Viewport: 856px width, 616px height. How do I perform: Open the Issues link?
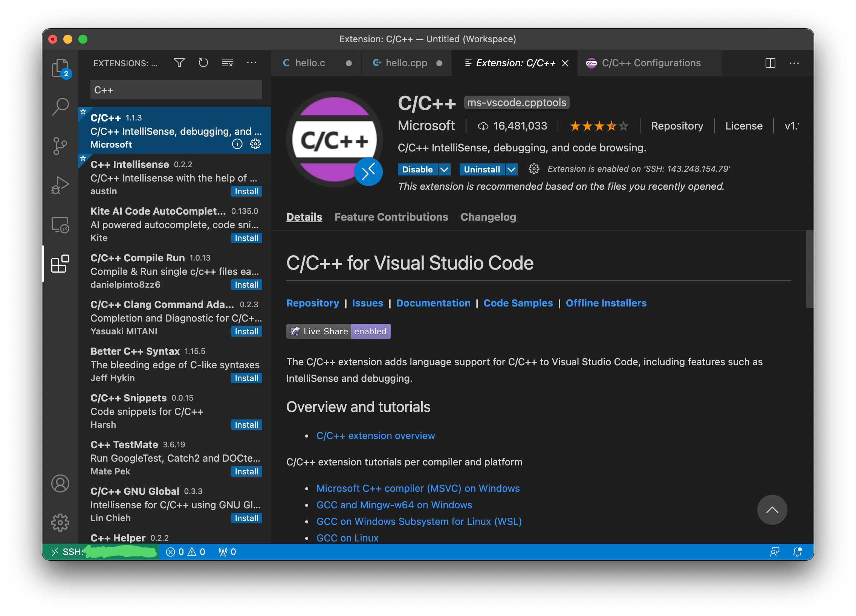tap(367, 303)
